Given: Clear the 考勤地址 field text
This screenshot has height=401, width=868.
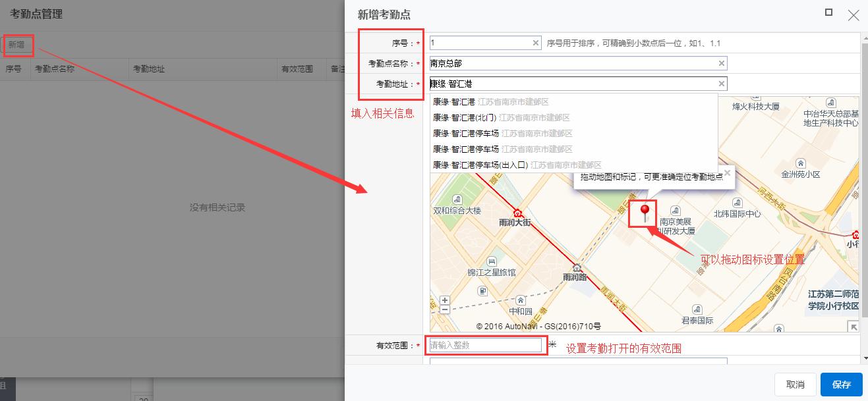Looking at the screenshot, I should (722, 84).
